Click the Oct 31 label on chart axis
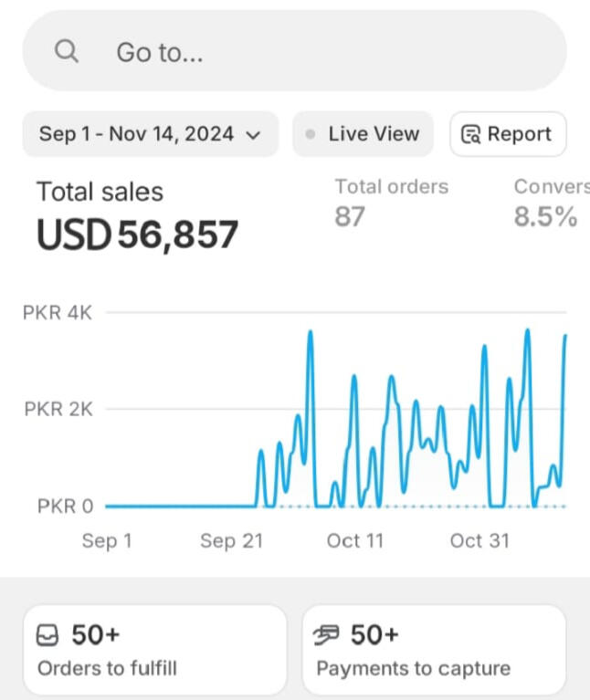This screenshot has height=700, width=590. click(479, 541)
